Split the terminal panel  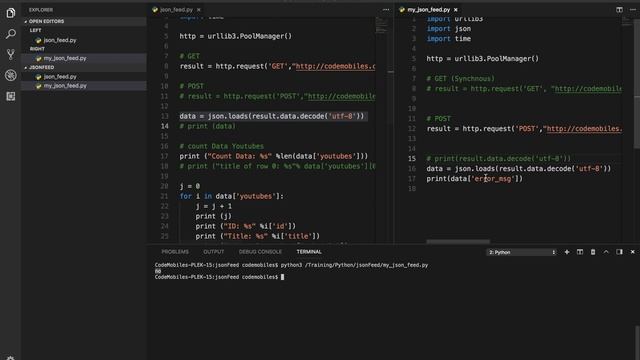tap(580, 252)
